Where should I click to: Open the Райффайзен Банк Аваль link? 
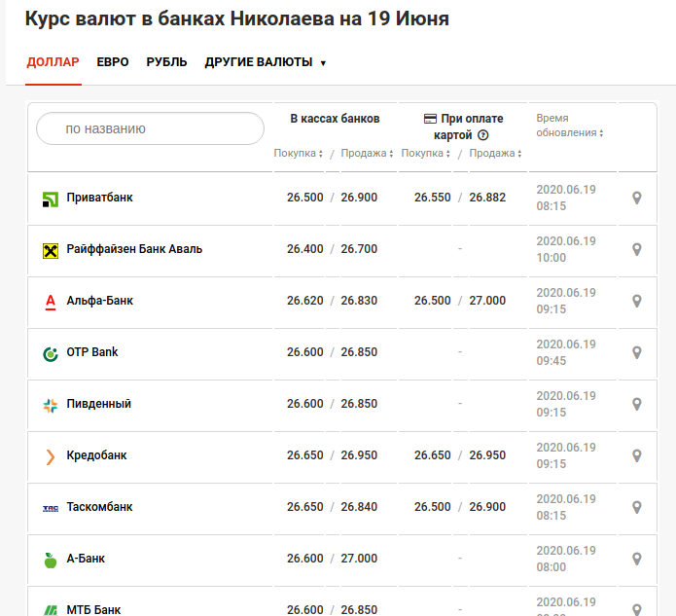coord(134,249)
